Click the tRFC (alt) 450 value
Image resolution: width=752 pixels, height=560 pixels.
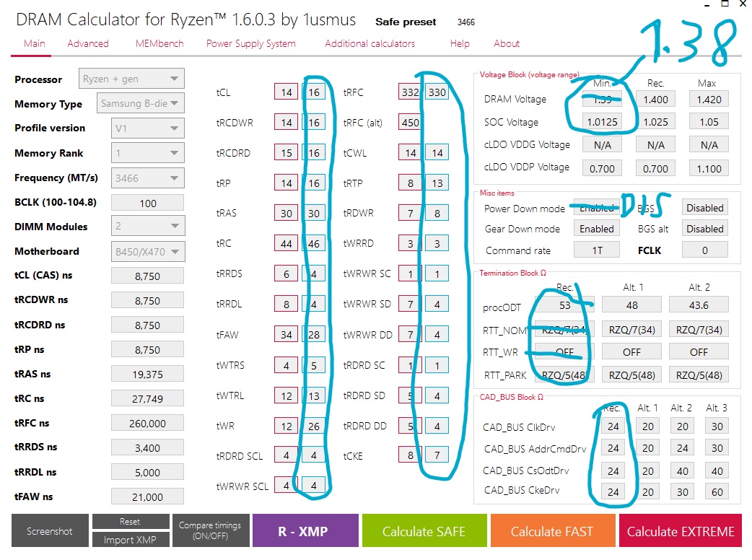[x=410, y=122]
